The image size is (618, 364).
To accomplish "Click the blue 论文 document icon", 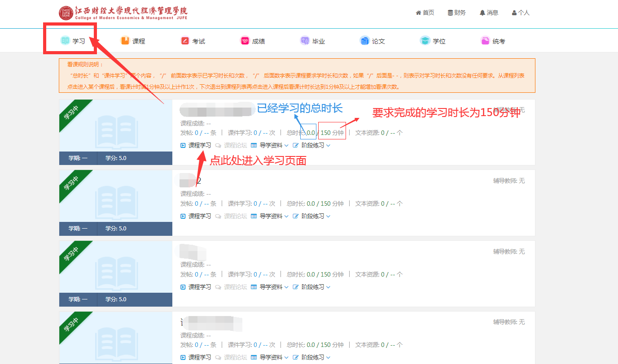I will click(364, 41).
